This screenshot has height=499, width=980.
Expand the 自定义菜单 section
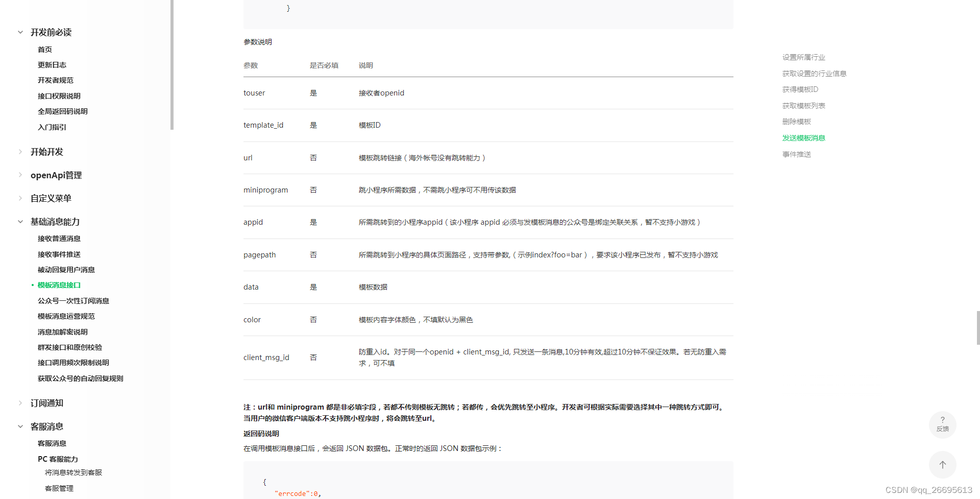20,198
